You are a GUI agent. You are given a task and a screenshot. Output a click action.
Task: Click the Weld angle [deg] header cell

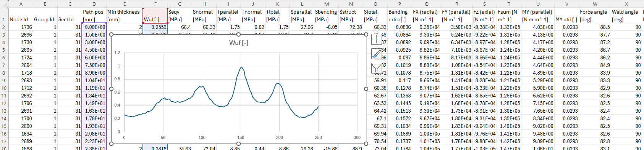pyautogui.click(x=626, y=16)
